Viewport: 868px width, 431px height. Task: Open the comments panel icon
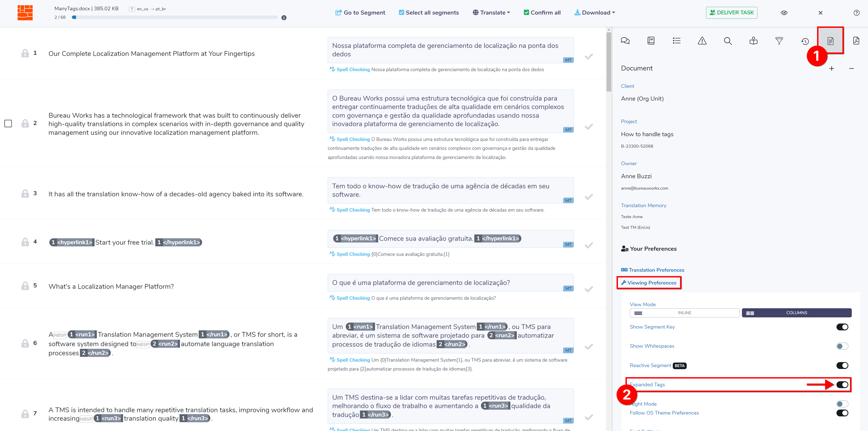(625, 41)
